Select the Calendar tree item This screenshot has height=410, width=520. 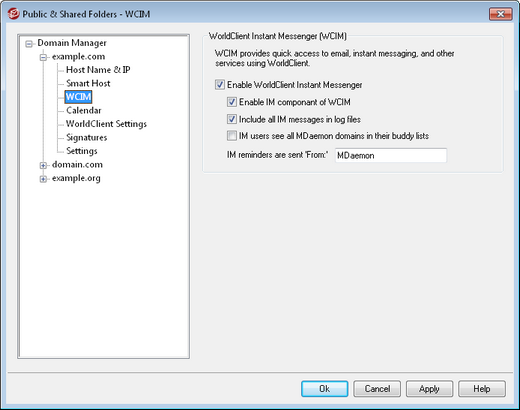84,110
